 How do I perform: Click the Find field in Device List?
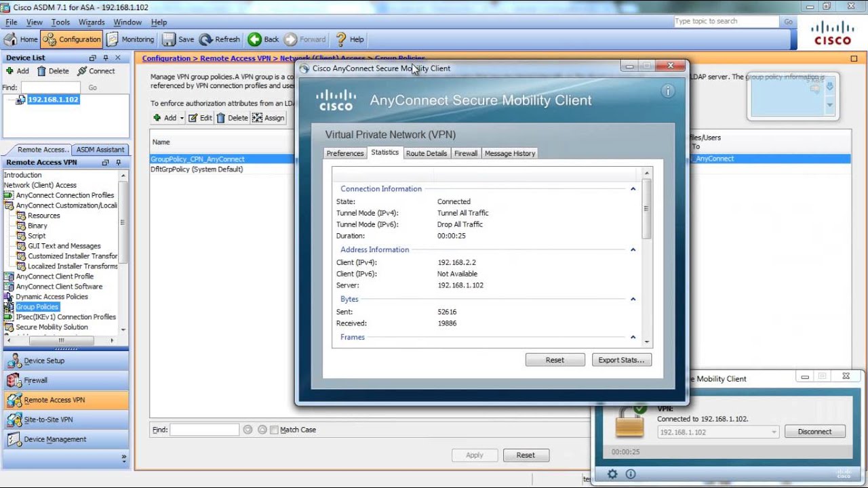click(x=50, y=87)
